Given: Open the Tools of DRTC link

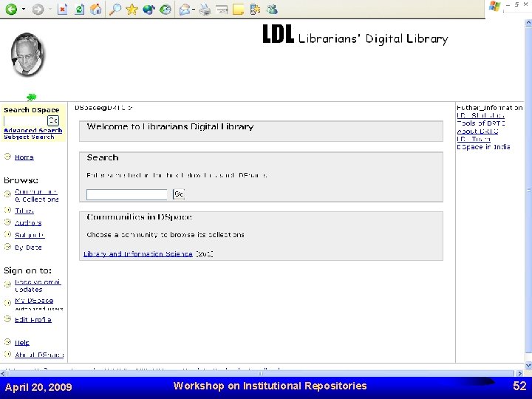Looking at the screenshot, I should click(x=481, y=123).
